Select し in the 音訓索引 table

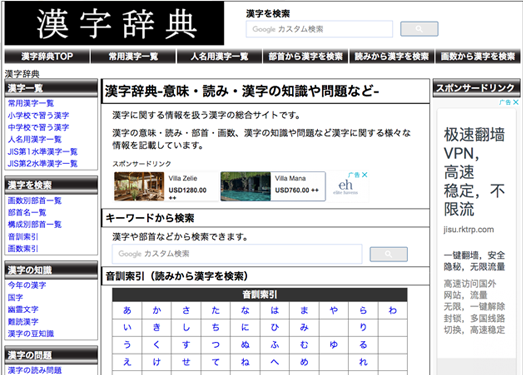[186, 328]
